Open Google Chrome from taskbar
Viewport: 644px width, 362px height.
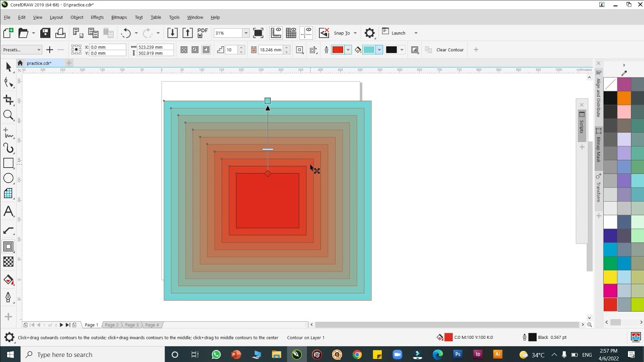(357, 354)
